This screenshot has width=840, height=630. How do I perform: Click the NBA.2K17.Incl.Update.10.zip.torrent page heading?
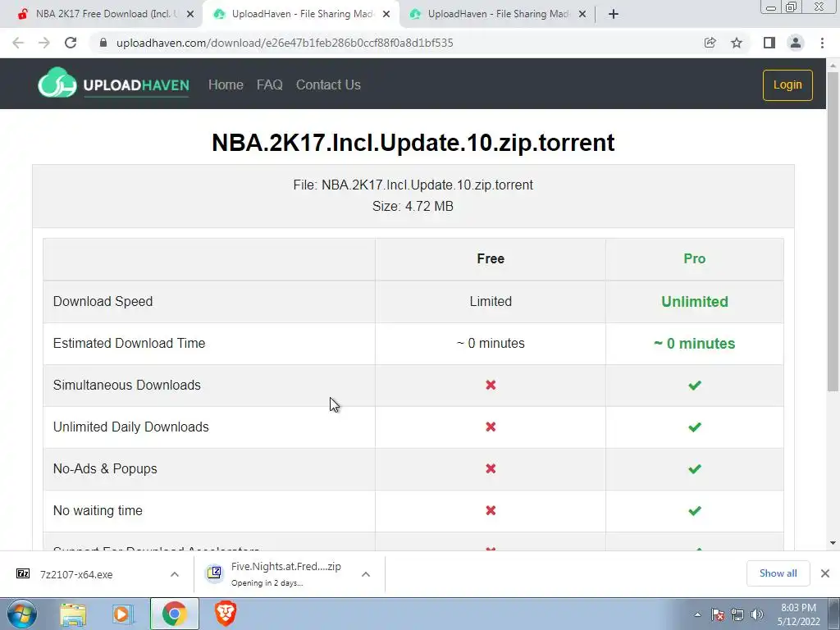(x=413, y=143)
